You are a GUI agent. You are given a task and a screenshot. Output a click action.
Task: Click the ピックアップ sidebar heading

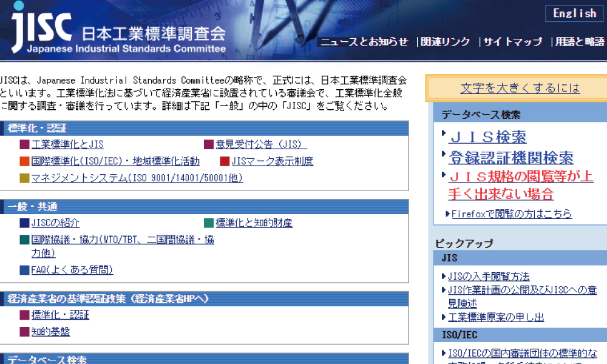464,243
